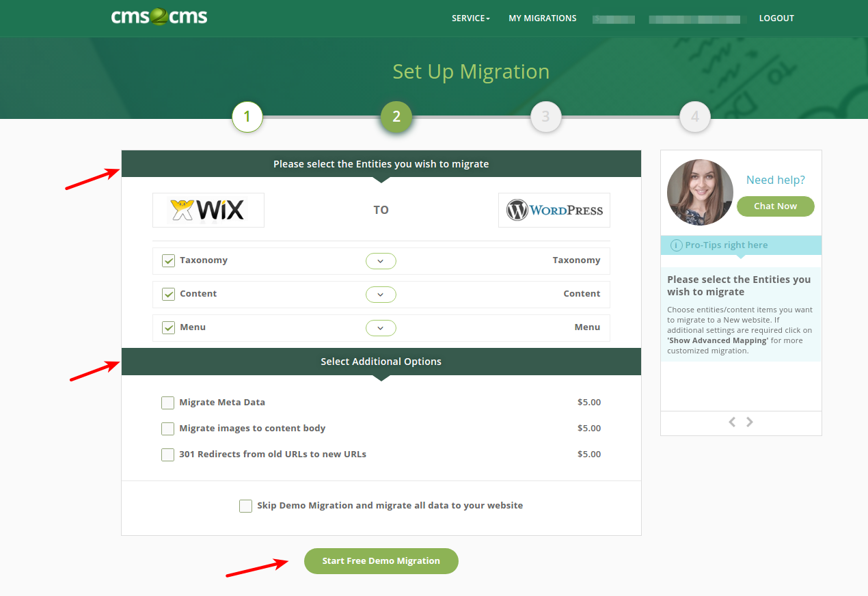Screen dimensions: 868x596
Task: Click the 'Please select the Entities' section header
Action: (381, 164)
